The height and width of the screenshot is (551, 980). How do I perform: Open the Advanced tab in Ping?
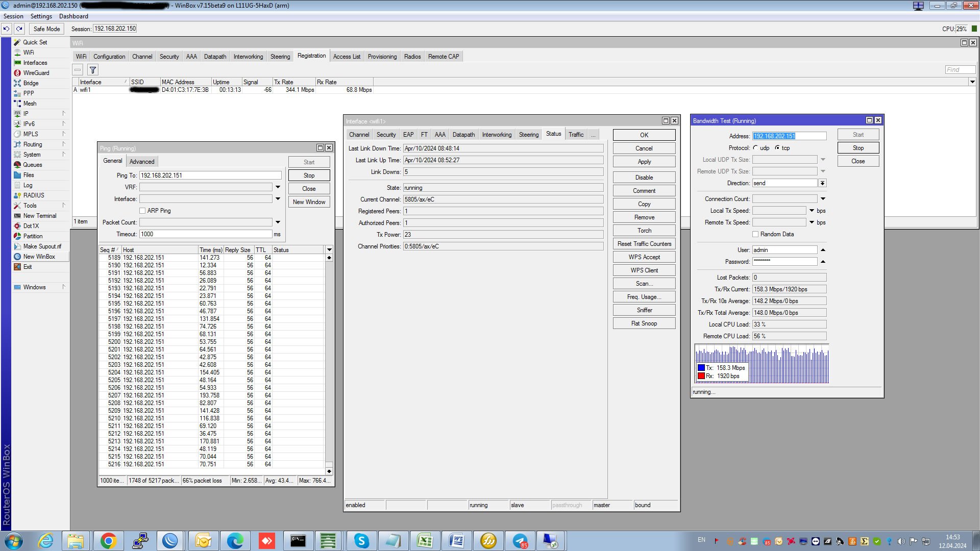(x=142, y=162)
